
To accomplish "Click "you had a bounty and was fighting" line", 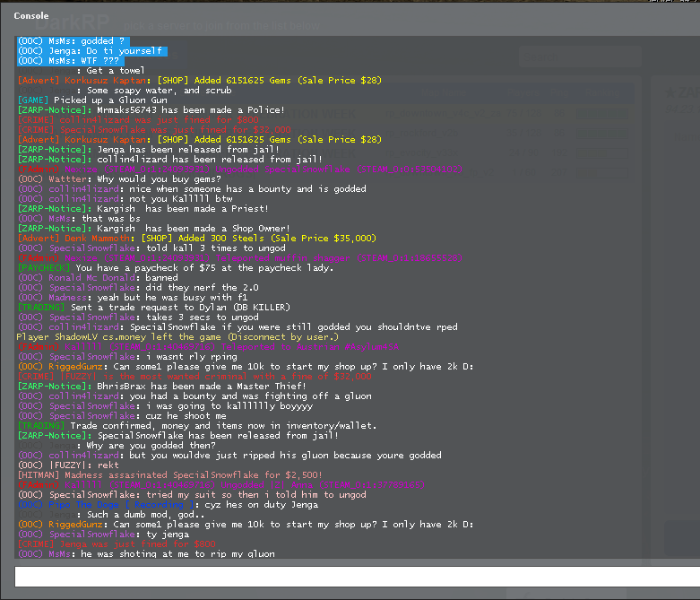I will [194, 396].
